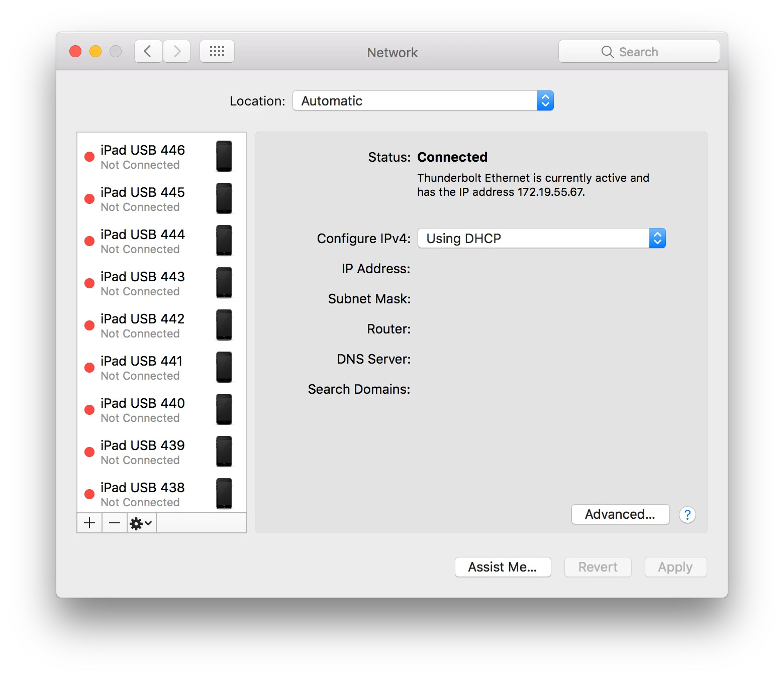Add a network service with plus button
The image size is (784, 678).
pos(89,523)
